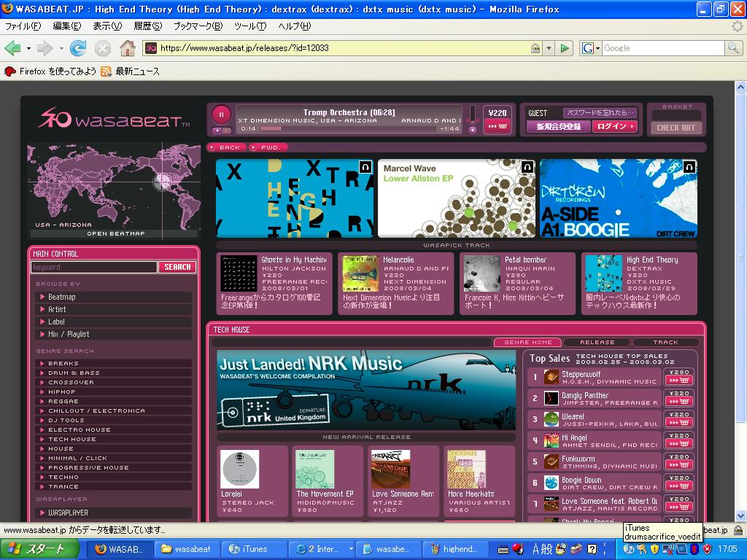Screen dimensions: 747x560
Task: Expand the Artist browse option
Action: [114, 309]
